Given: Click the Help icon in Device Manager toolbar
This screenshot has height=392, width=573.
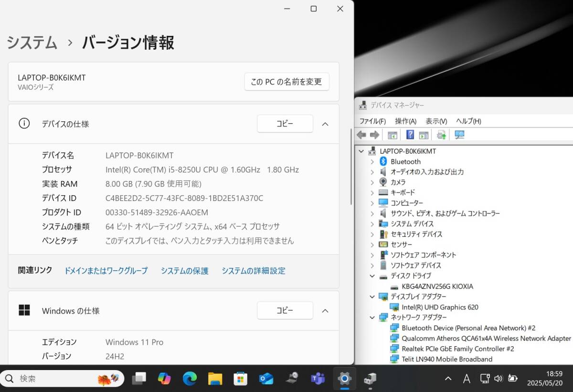Looking at the screenshot, I should 410,135.
